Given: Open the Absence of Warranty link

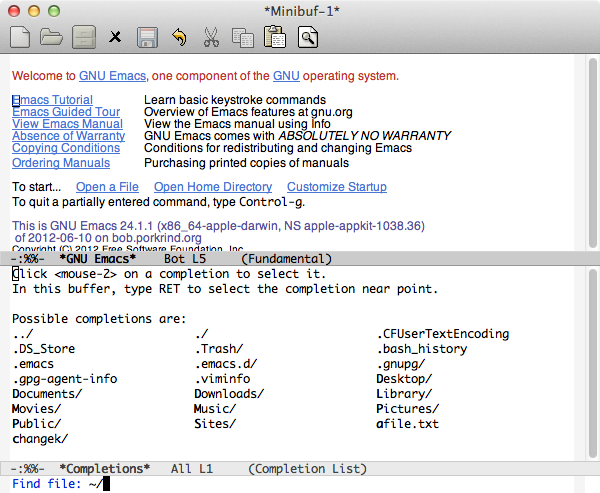Looking at the screenshot, I should pyautogui.click(x=68, y=136).
